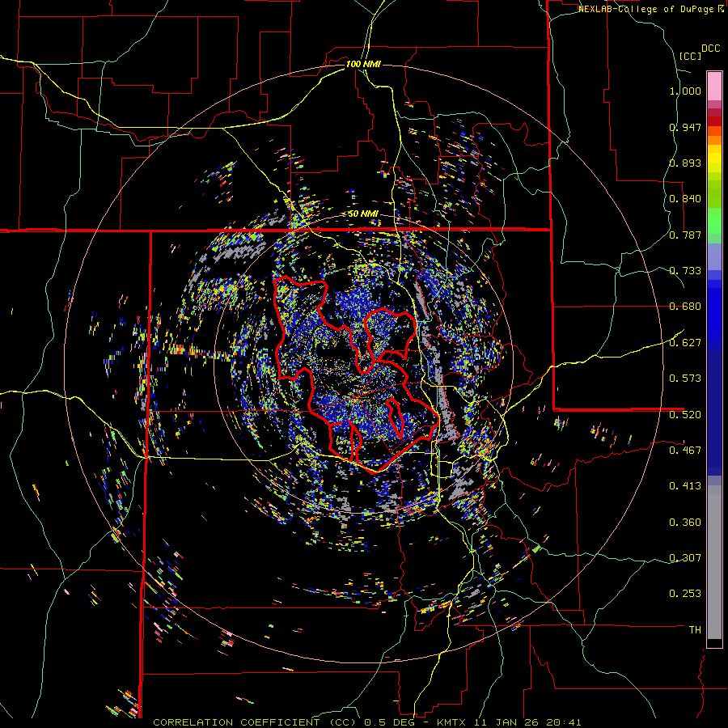Click the 0.360 scale value
728x728 pixels.
click(685, 523)
